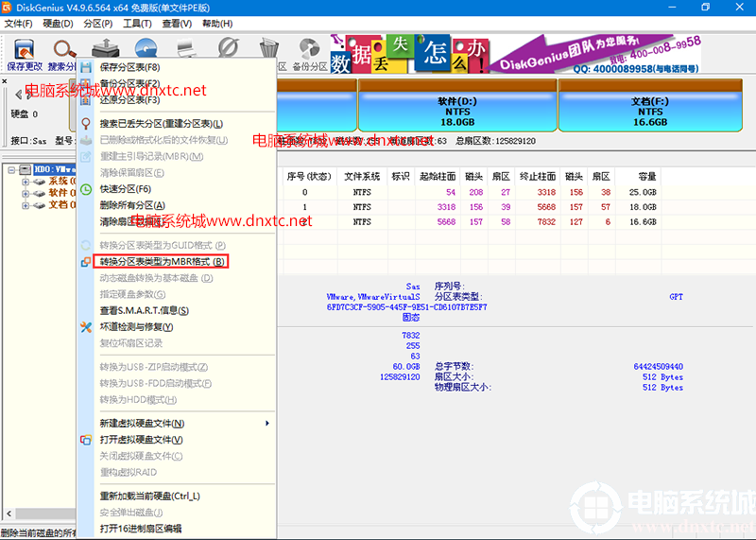This screenshot has width=756, height=540.
Task: Click the Search Partitions (搜索分区) magnifier icon
Action: [x=64, y=49]
